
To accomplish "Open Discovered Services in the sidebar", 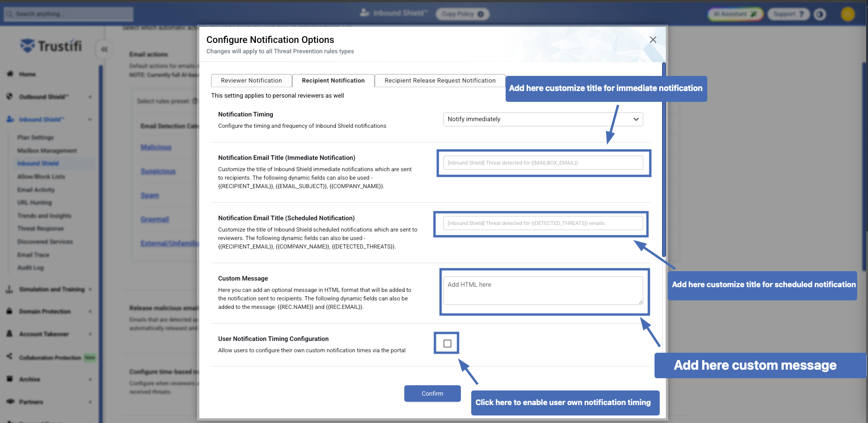I will 45,241.
